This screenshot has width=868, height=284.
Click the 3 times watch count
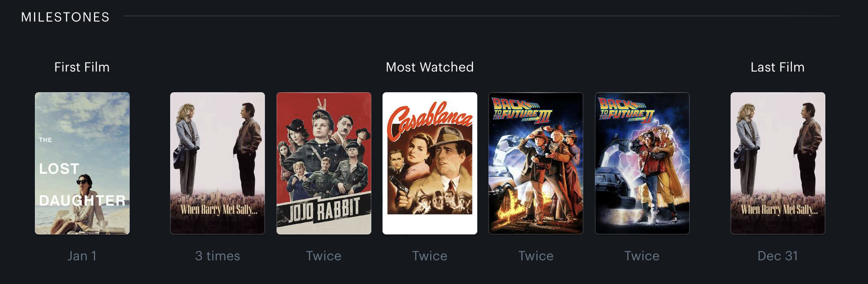point(218,256)
